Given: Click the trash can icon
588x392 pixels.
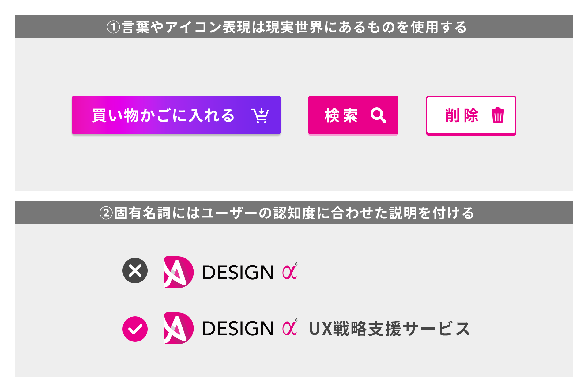Looking at the screenshot, I should (x=498, y=115).
